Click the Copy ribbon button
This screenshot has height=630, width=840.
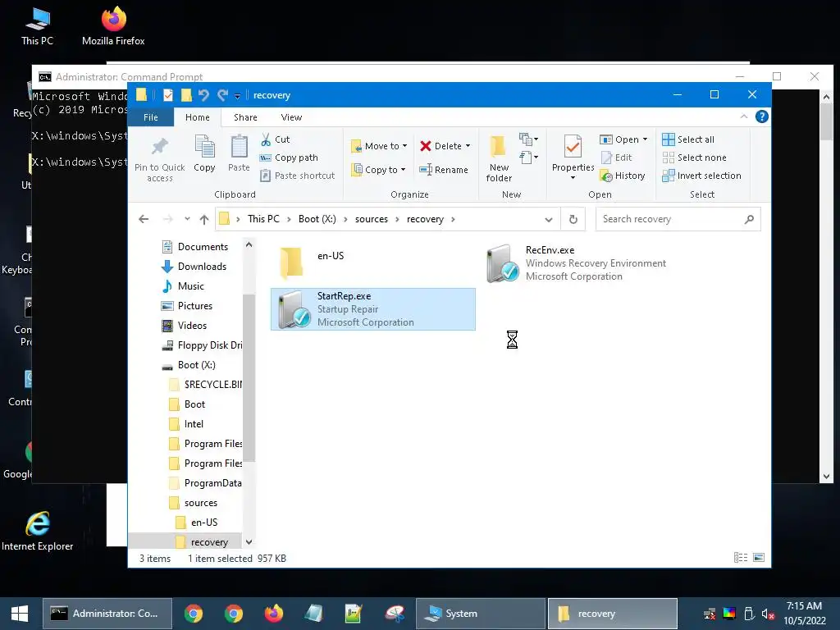(204, 153)
